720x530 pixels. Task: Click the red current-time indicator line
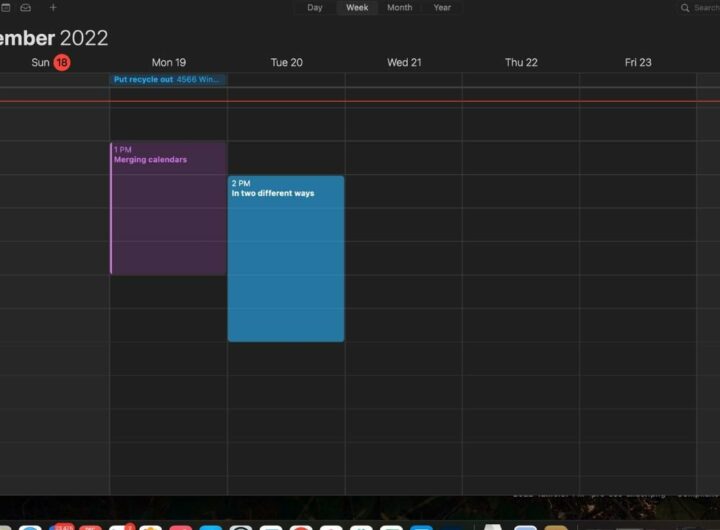point(400,101)
